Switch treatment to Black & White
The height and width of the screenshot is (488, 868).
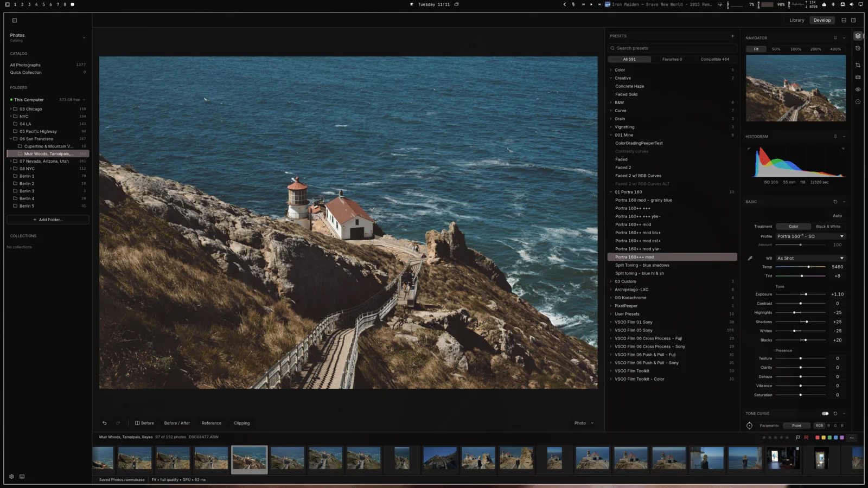tap(828, 227)
